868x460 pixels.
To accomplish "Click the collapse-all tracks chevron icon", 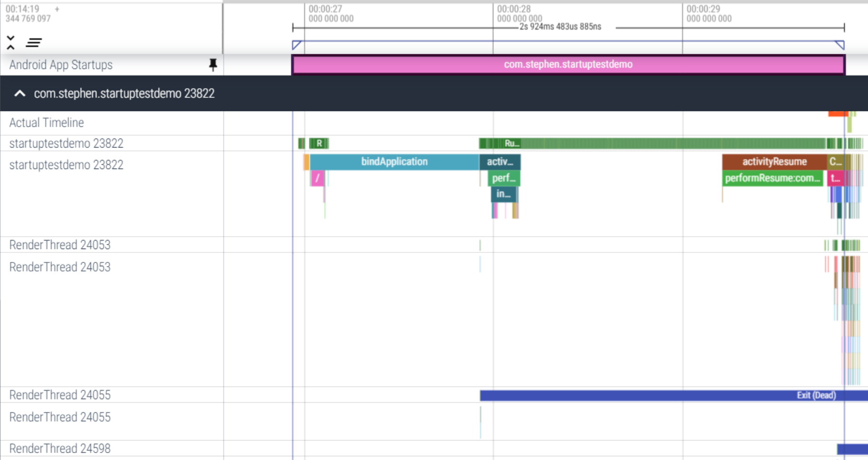I will pyautogui.click(x=10, y=42).
